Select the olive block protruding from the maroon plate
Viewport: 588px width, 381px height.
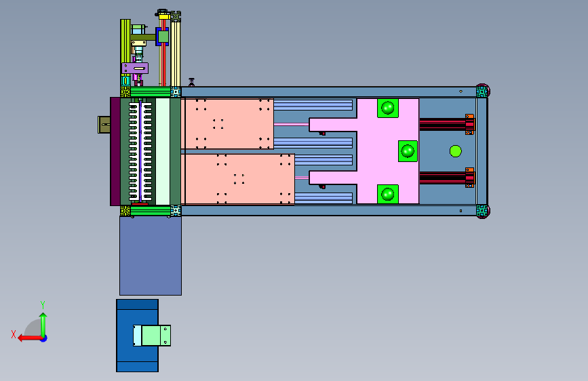[x=104, y=125]
